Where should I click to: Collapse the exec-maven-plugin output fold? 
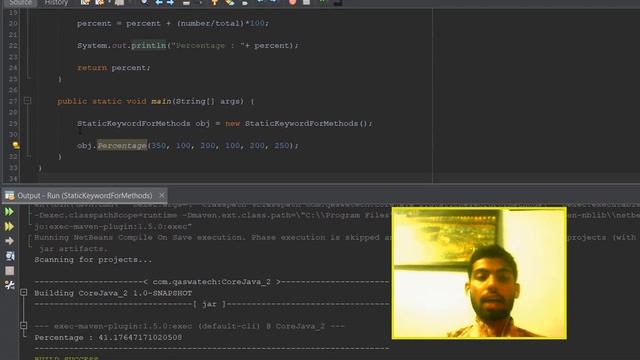tap(24, 325)
